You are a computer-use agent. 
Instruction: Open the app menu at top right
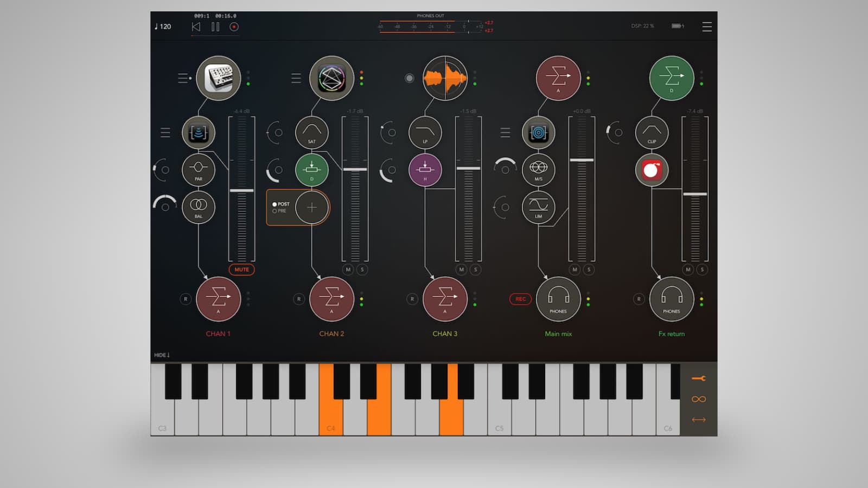point(707,27)
